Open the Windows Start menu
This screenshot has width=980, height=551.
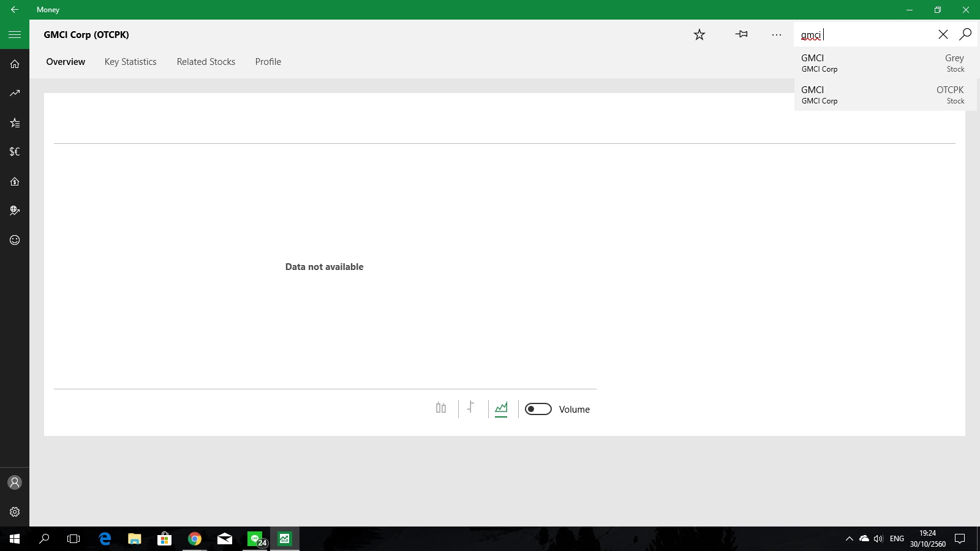tap(15, 539)
